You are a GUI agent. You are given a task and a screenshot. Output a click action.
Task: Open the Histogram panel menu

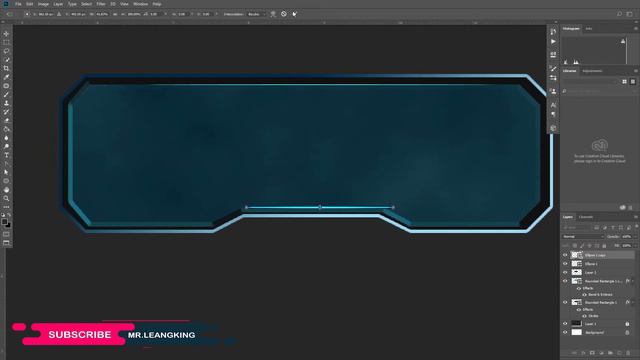click(636, 29)
